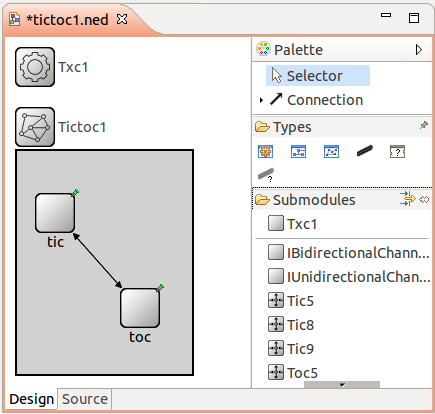Expand the Connection tool group
Image resolution: width=435 pixels, height=414 pixels.
(261, 100)
